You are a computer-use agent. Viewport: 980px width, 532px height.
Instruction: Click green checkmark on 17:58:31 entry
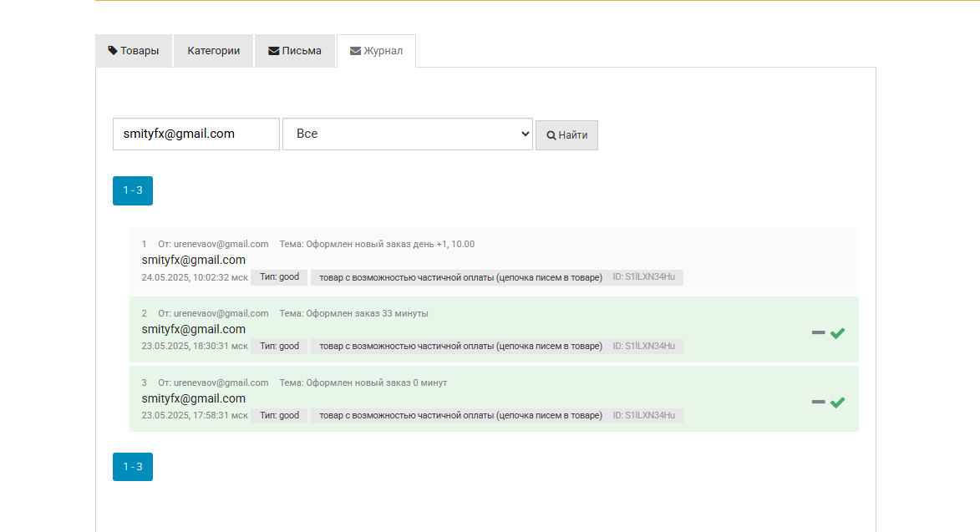837,403
